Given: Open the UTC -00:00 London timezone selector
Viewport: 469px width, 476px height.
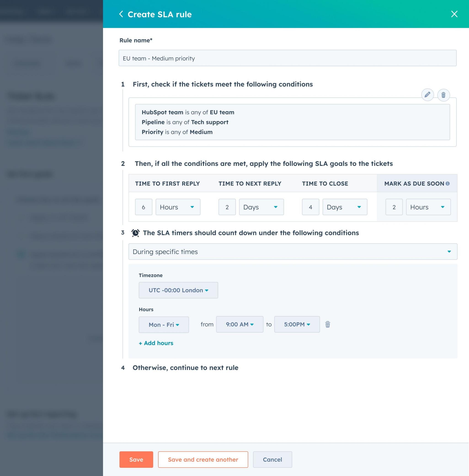Looking at the screenshot, I should pos(178,290).
